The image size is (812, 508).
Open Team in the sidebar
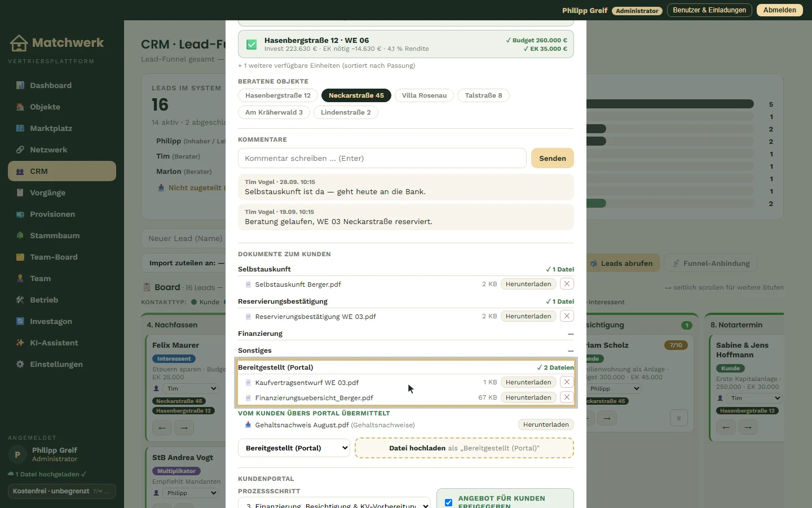pyautogui.click(x=62, y=278)
